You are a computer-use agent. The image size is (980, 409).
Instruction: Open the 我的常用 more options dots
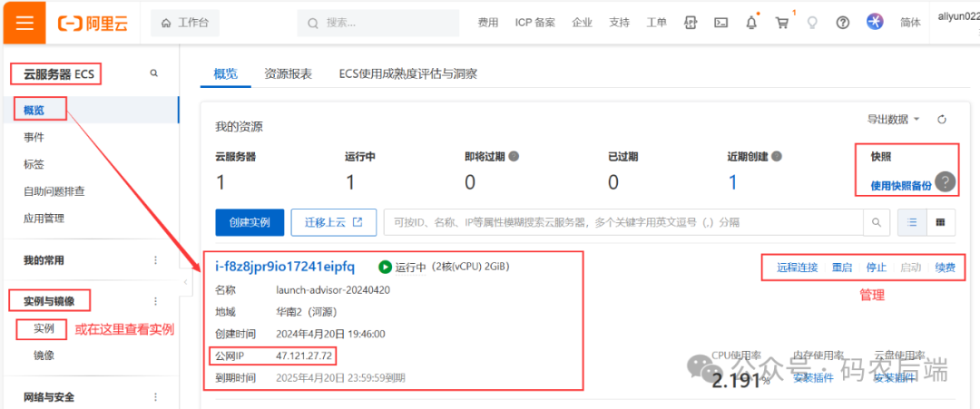pyautogui.click(x=156, y=259)
